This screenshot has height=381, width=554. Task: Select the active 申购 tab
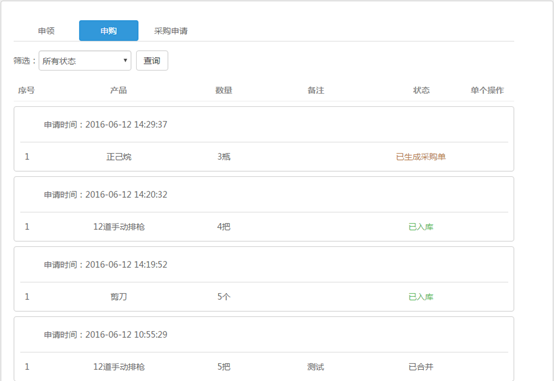pyautogui.click(x=108, y=31)
